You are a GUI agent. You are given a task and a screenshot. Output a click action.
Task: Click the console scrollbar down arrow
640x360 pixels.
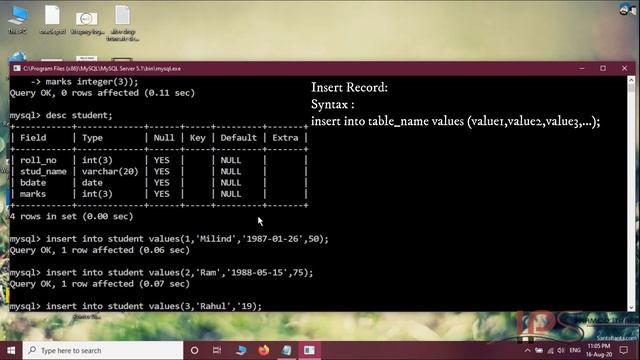click(x=631, y=307)
